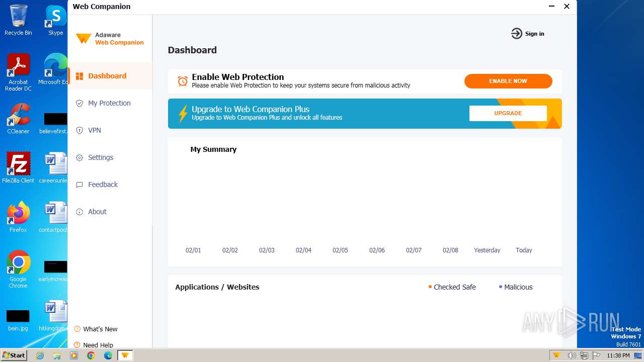Image resolution: width=644 pixels, height=362 pixels.
Task: Open the VPN section
Action: [x=110, y=130]
